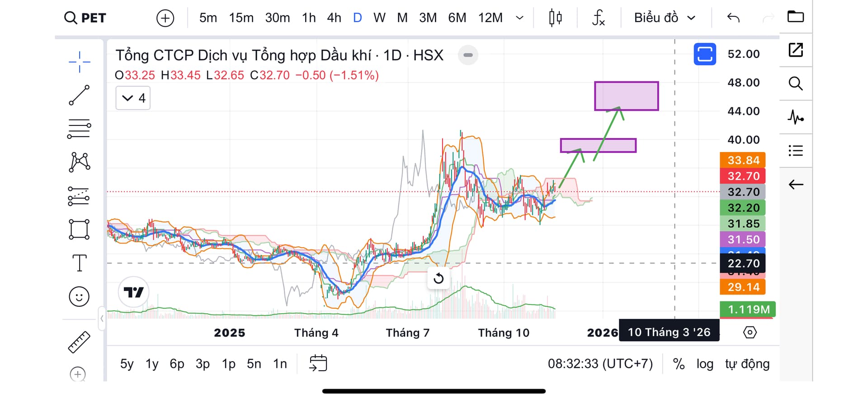Click the 1.119M volume label

[x=748, y=310]
